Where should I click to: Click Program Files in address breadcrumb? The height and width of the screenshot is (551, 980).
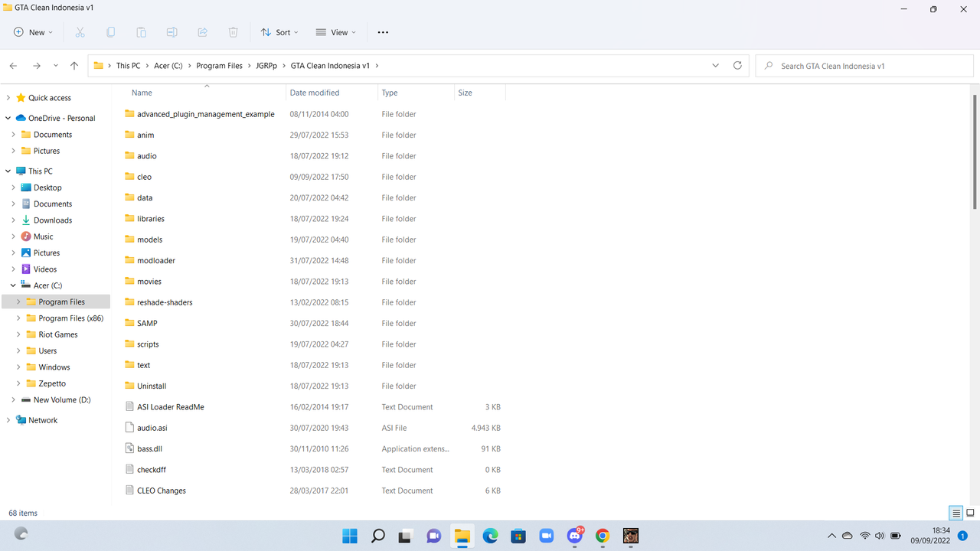219,66
